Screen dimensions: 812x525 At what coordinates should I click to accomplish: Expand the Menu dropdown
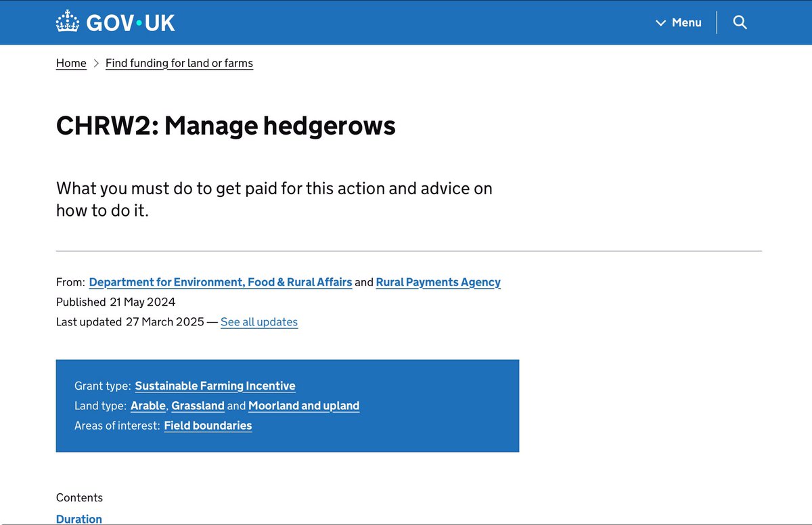point(679,23)
